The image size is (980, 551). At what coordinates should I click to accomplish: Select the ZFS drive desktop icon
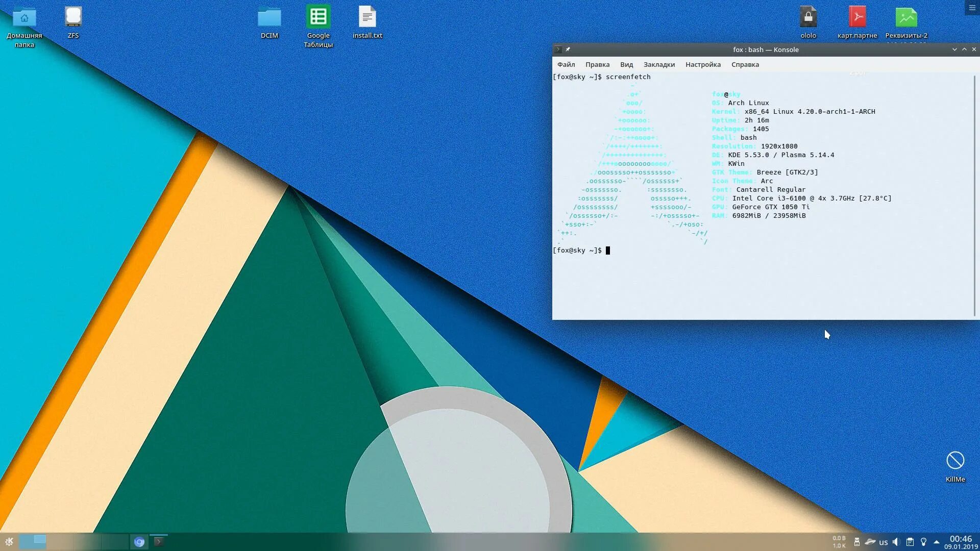point(73,22)
